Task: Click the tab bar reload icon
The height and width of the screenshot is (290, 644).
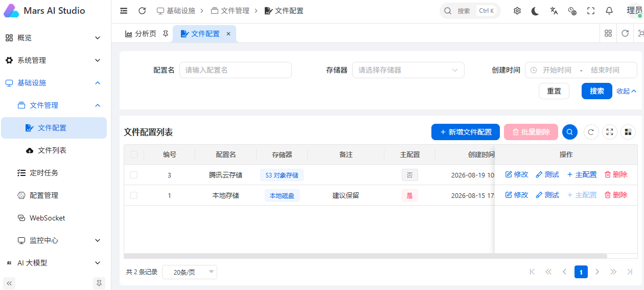Action: pos(625,33)
